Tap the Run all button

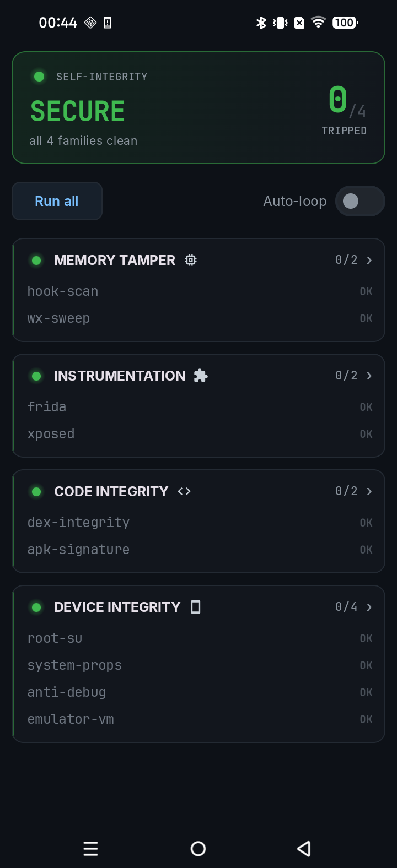(57, 201)
